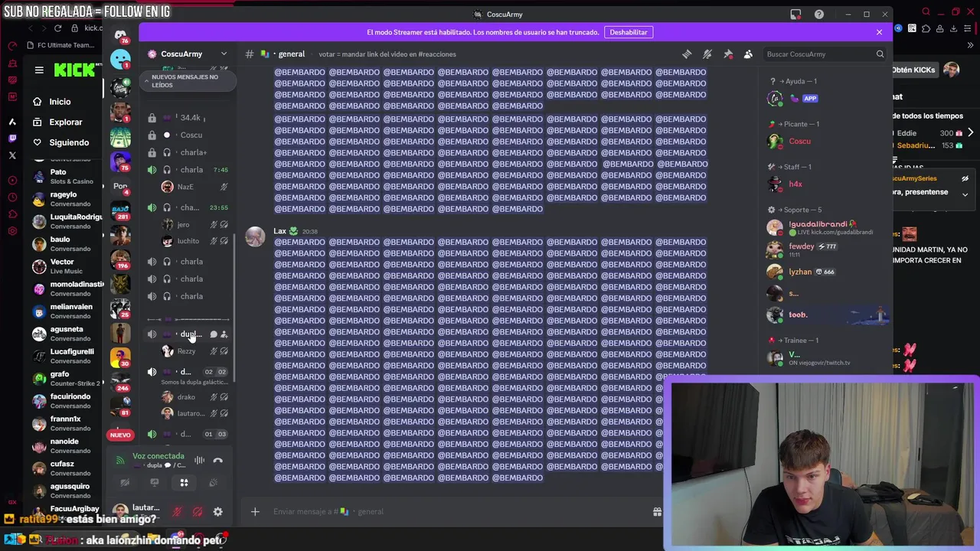Expand the CoscuArmy server dropdown
Viewport: 980px width, 551px height.
pyautogui.click(x=224, y=54)
